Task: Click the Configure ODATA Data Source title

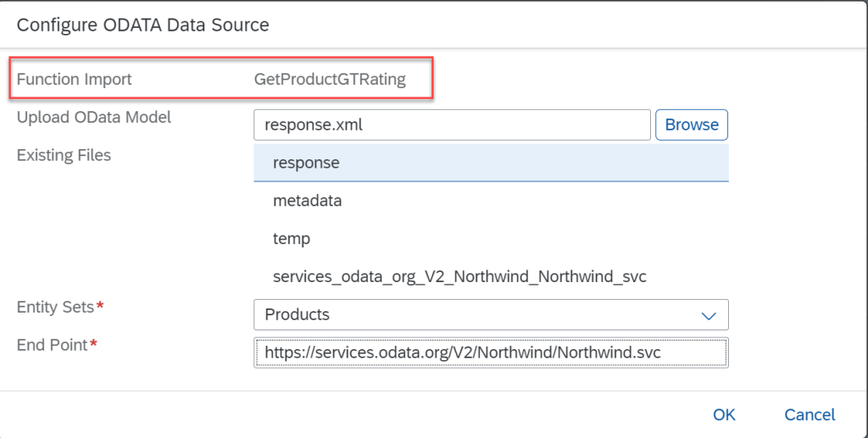Action: [x=142, y=25]
